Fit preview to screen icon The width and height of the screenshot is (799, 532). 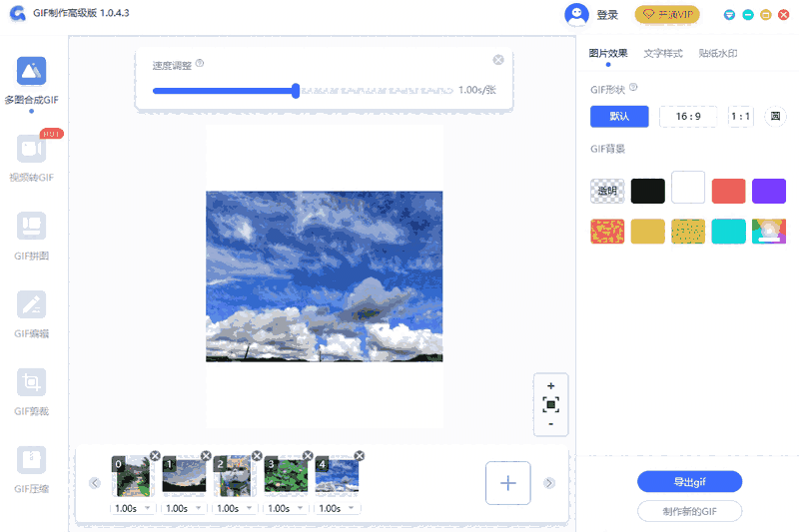click(551, 404)
